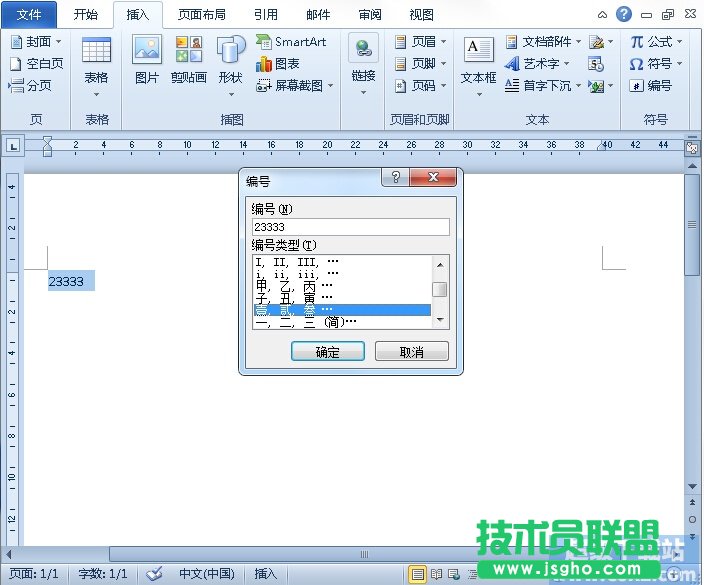Expand the 页眉 header dropdown

(417, 42)
